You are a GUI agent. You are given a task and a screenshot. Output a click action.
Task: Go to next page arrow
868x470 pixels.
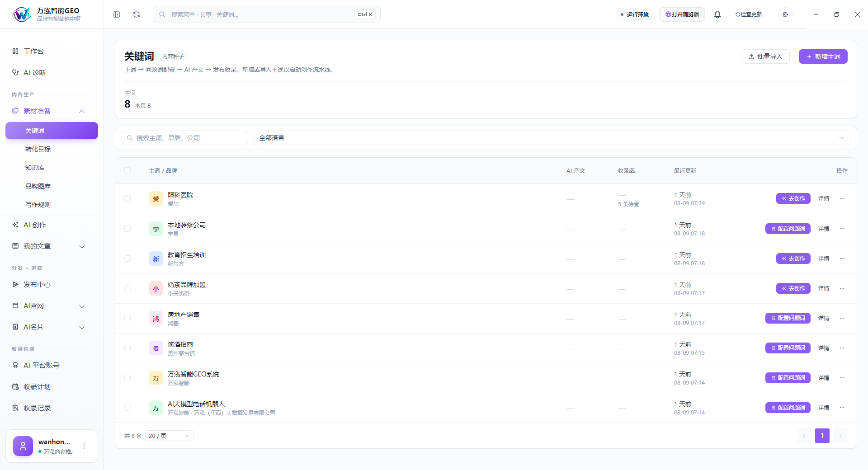[x=840, y=436]
